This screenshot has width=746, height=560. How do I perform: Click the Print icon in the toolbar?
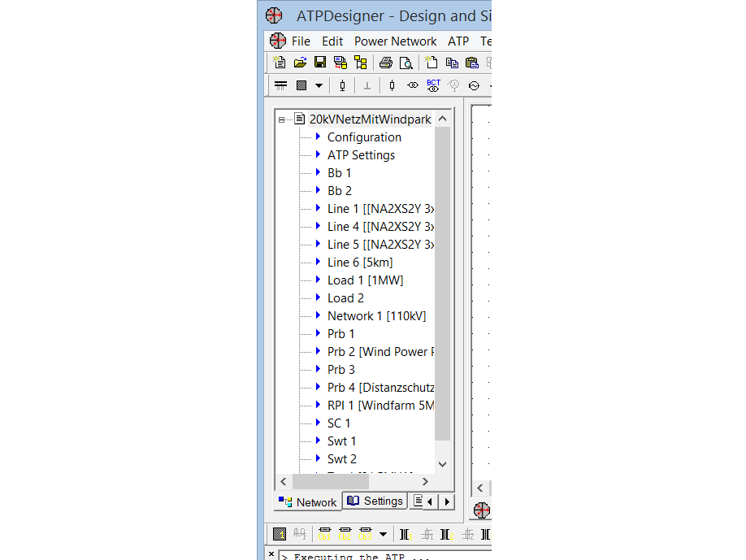coord(386,63)
